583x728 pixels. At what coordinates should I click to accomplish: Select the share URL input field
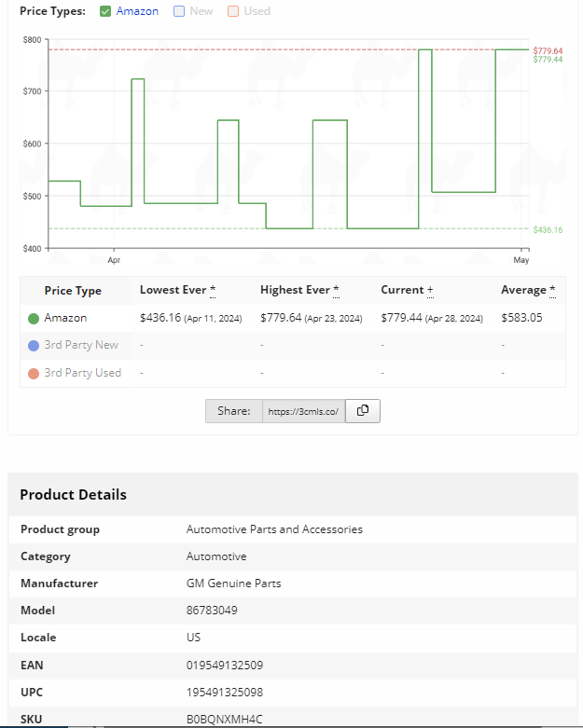[x=304, y=411]
